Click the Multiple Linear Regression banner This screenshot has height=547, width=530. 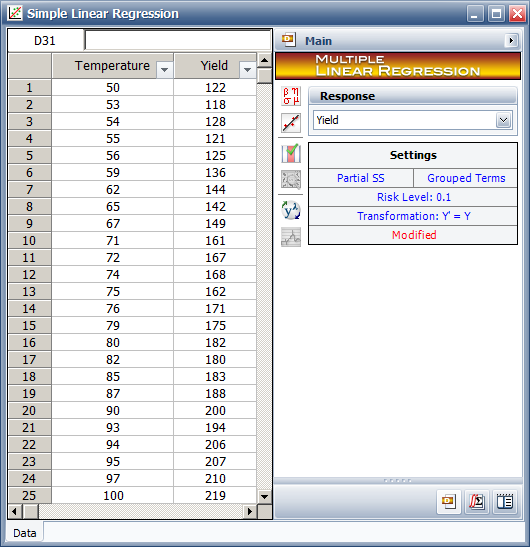[x=398, y=66]
